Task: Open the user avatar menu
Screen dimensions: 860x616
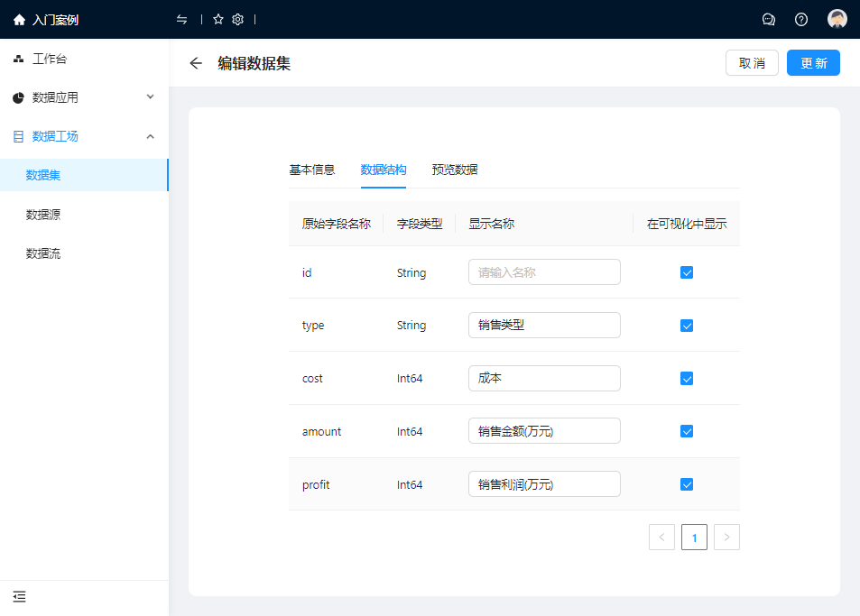Action: [x=837, y=20]
